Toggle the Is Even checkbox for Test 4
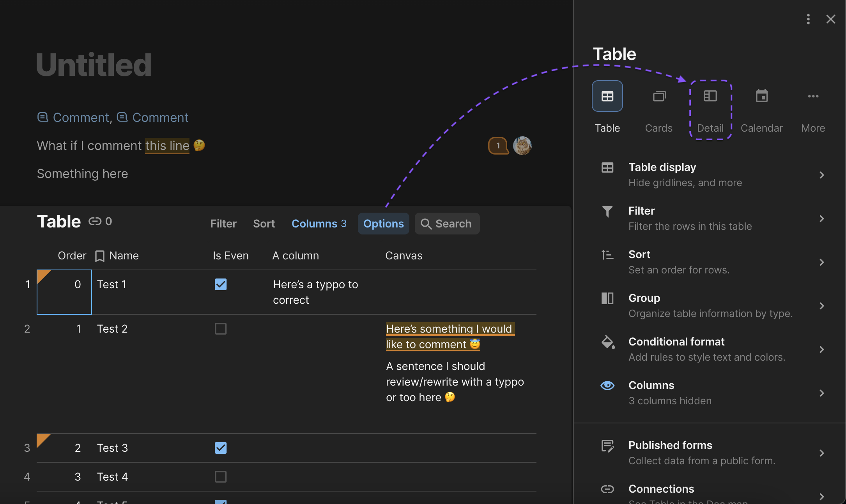 [x=221, y=477]
